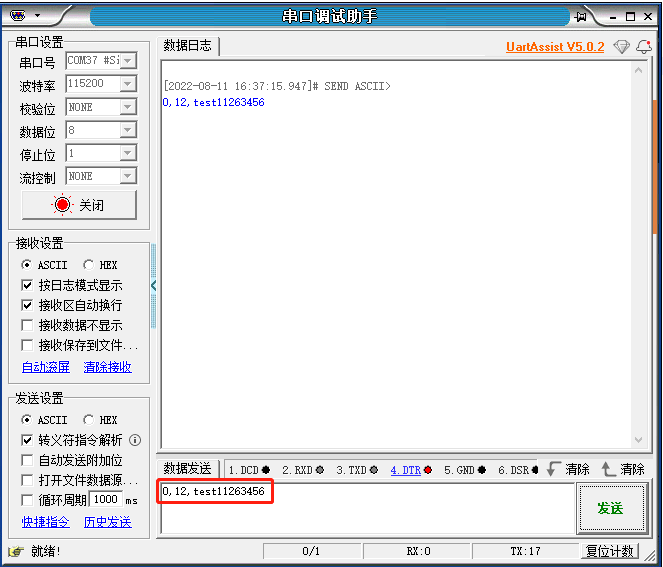
Task: Open the 流控制 NONE dropdown
Action: 128,176
